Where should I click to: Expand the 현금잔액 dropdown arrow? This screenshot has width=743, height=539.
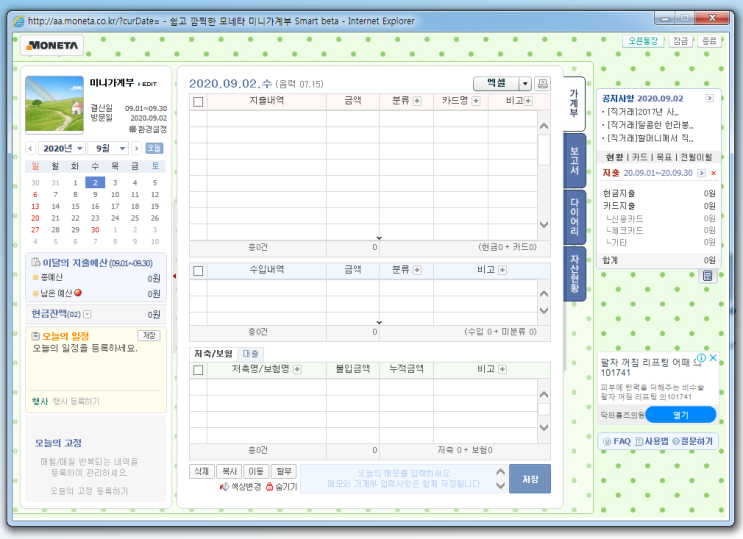[x=87, y=314]
